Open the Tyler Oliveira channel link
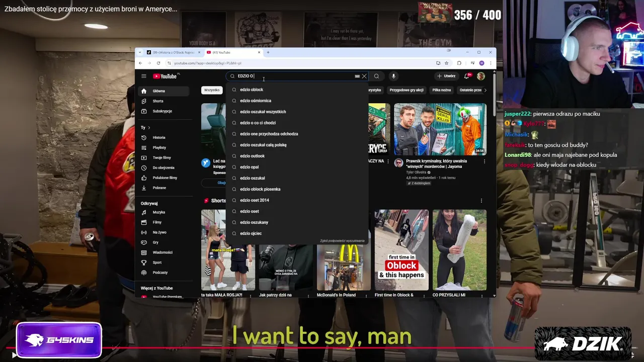The height and width of the screenshot is (362, 644). pyautogui.click(x=416, y=172)
